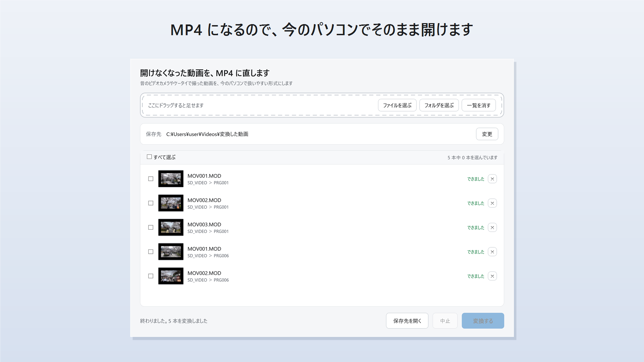The width and height of the screenshot is (644, 362).
Task: Remove MOV002.MOD in PRG006 with its X icon
Action: (x=492, y=276)
